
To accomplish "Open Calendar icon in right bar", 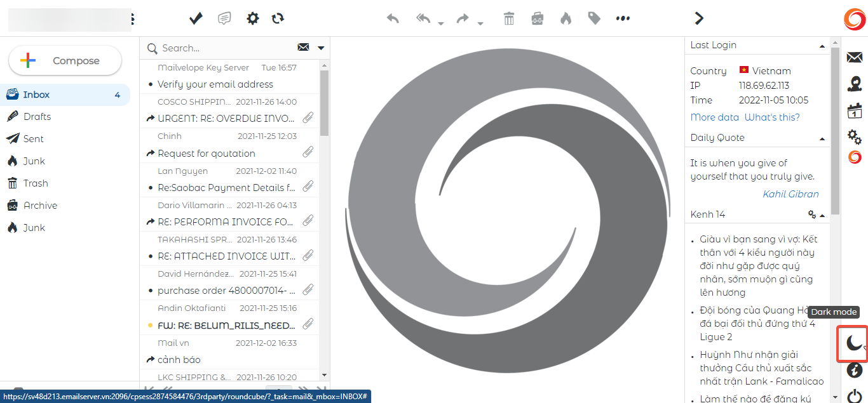I will pyautogui.click(x=855, y=110).
